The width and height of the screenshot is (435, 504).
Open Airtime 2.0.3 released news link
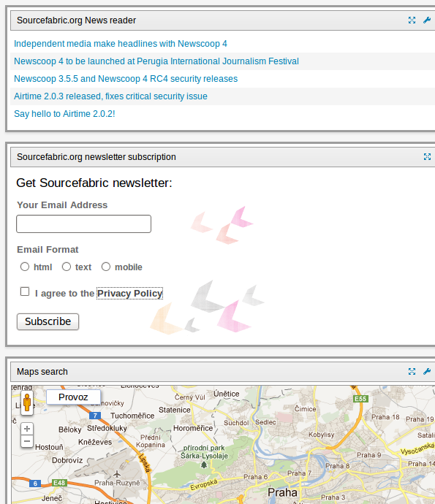tap(110, 96)
